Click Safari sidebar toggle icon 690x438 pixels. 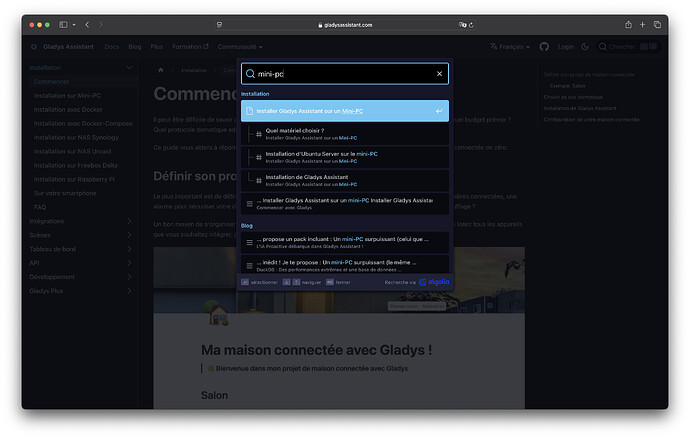[63, 25]
